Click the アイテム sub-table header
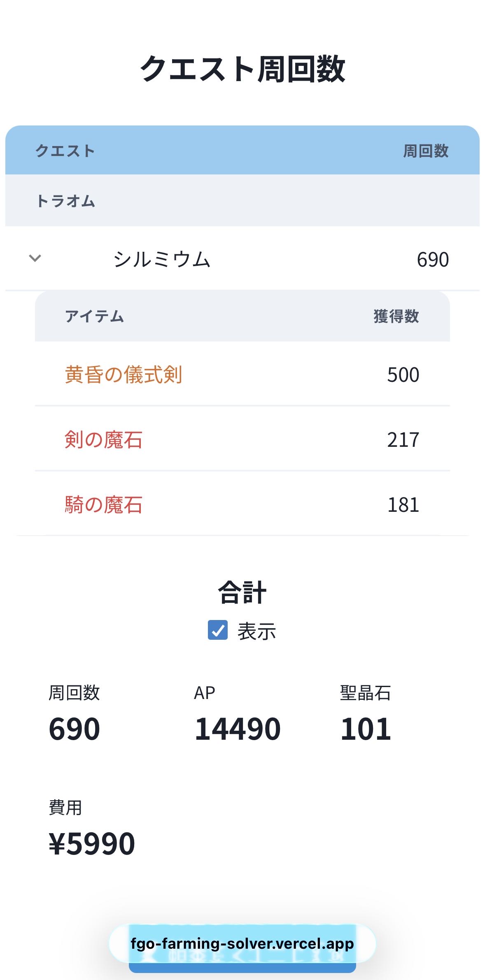Image resolution: width=485 pixels, height=980 pixels. tap(94, 316)
